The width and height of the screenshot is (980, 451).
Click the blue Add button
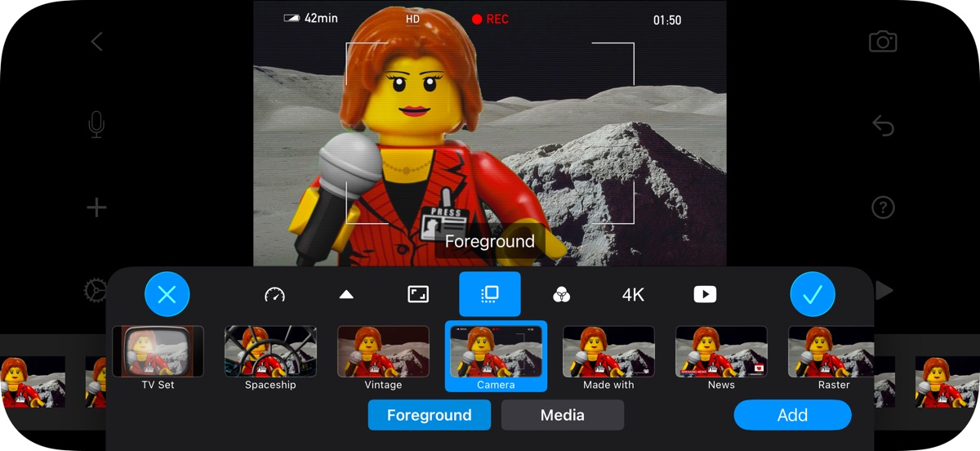(x=791, y=415)
